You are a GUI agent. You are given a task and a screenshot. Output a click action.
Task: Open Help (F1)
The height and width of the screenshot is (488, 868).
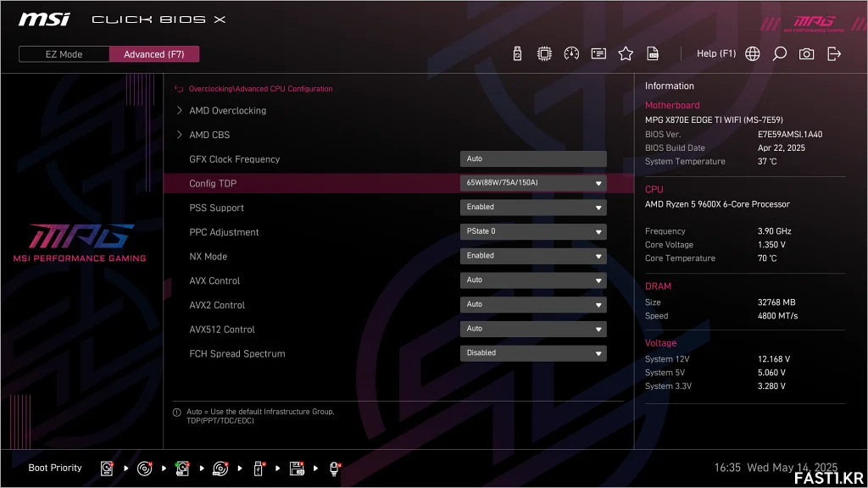pyautogui.click(x=716, y=53)
